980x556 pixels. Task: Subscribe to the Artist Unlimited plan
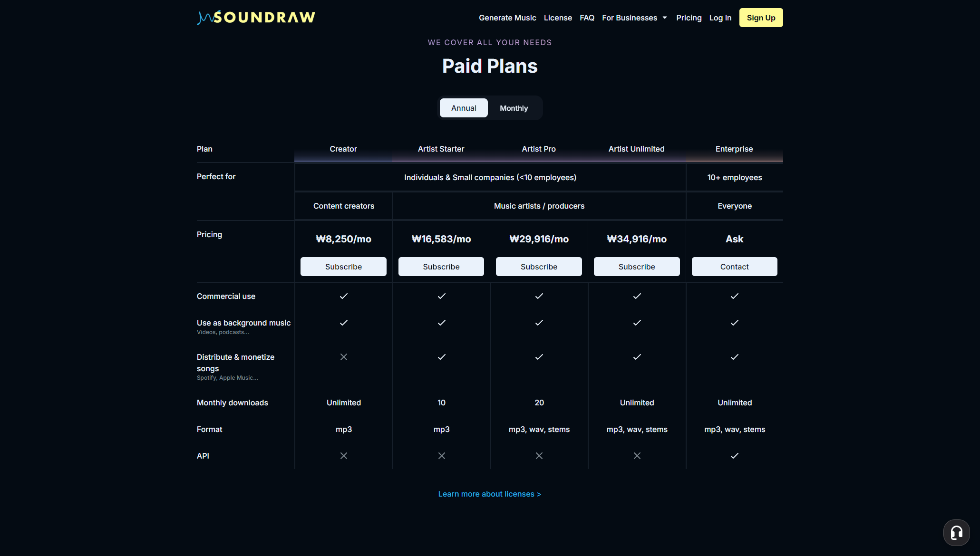coord(637,267)
